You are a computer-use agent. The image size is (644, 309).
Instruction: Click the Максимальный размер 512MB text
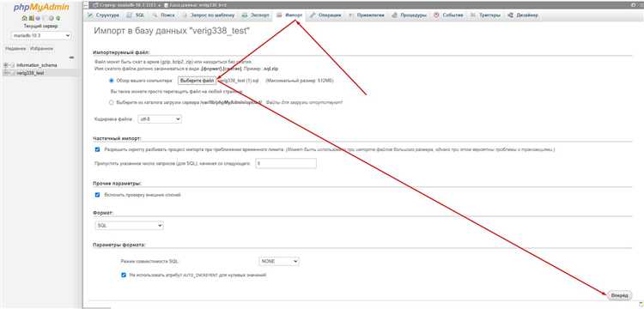tap(300, 81)
